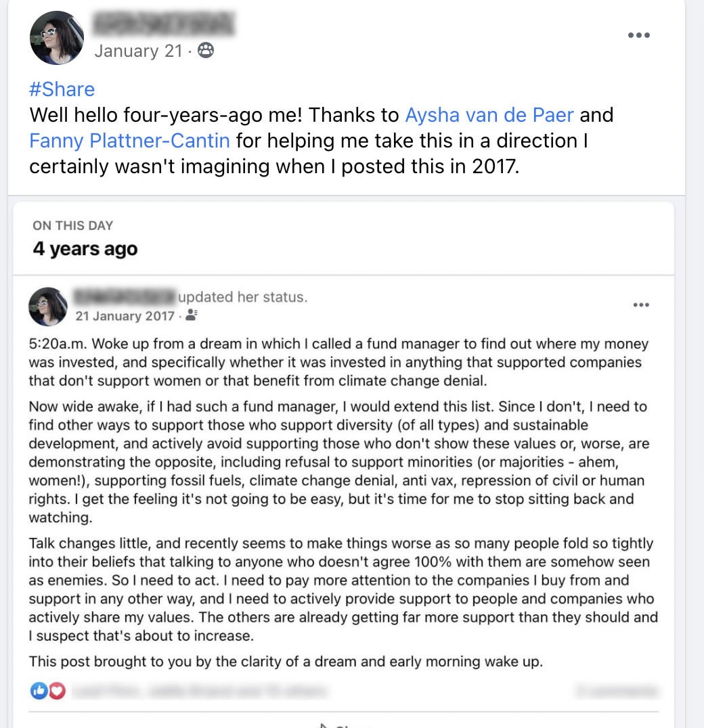Click the red heart Love reaction icon
Viewport: 704px width, 728px height.
(57, 691)
